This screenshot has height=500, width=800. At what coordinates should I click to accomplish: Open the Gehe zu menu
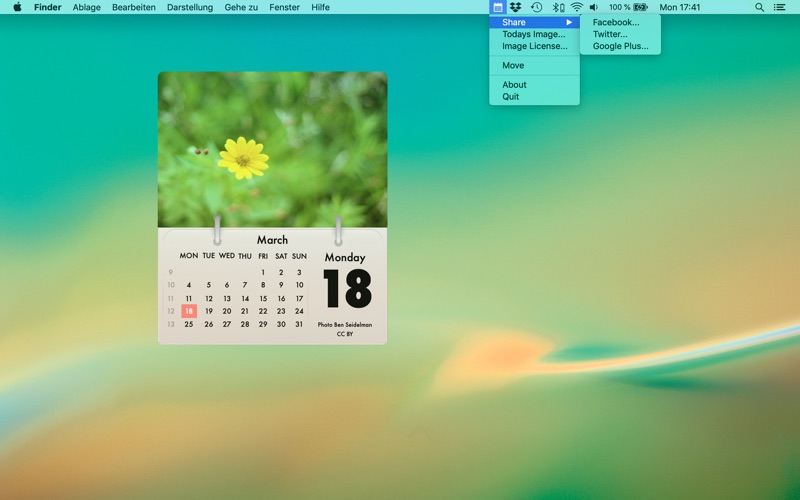pos(241,7)
